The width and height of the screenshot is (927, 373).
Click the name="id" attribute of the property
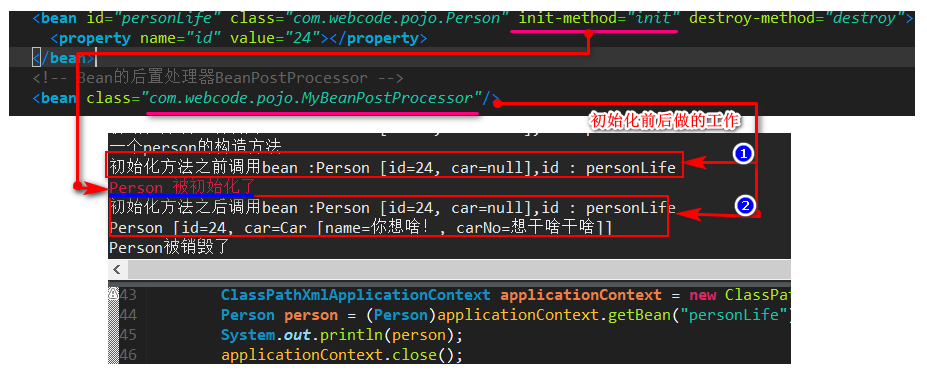(180, 38)
